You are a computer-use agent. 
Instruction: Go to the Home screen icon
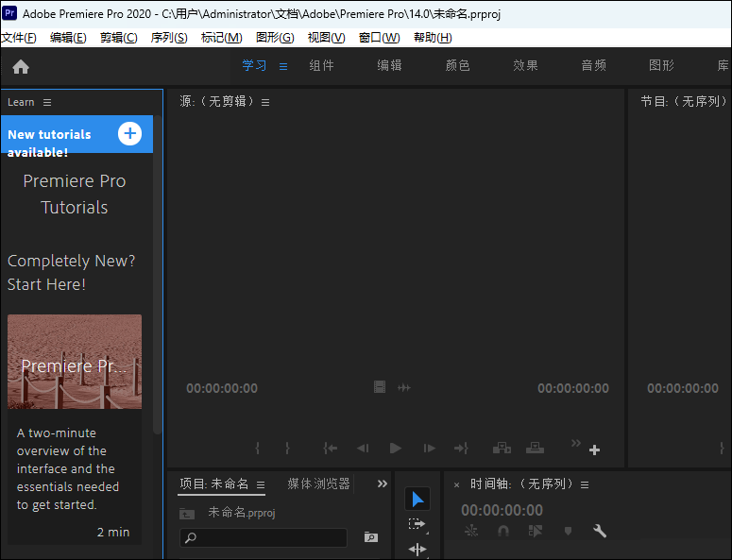21,67
